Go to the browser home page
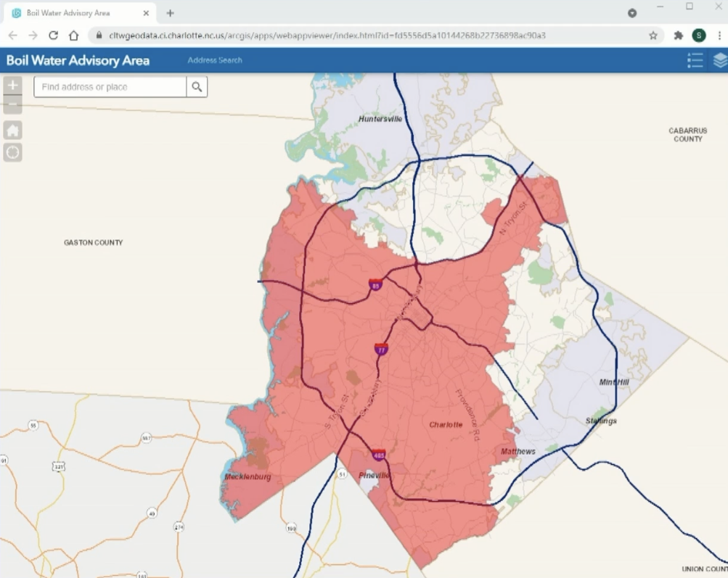The width and height of the screenshot is (728, 578). pos(73,36)
